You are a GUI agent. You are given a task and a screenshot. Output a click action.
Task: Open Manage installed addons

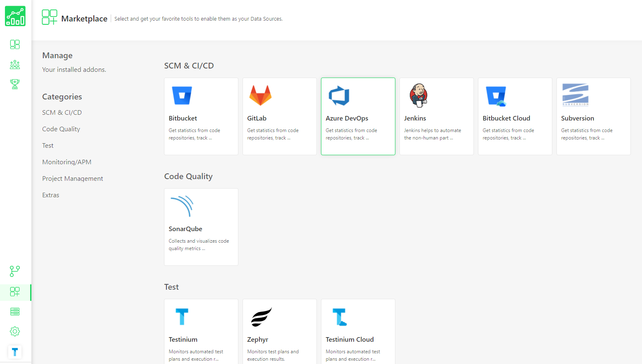(x=57, y=55)
